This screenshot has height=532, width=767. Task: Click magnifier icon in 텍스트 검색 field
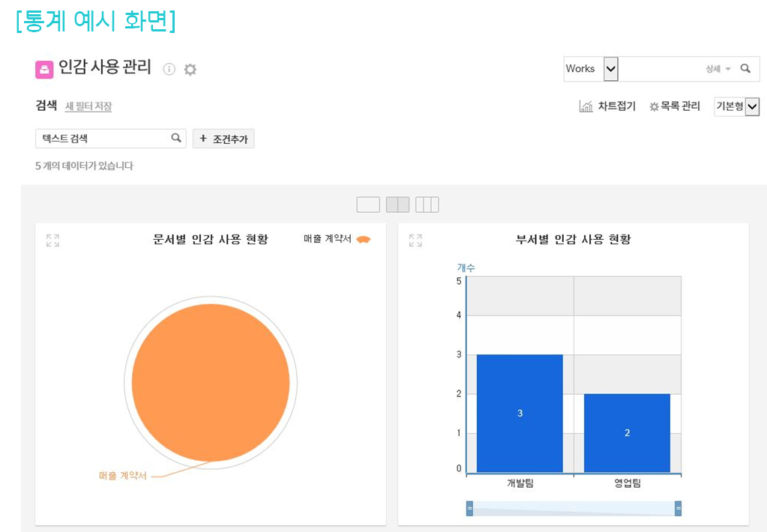[176, 138]
